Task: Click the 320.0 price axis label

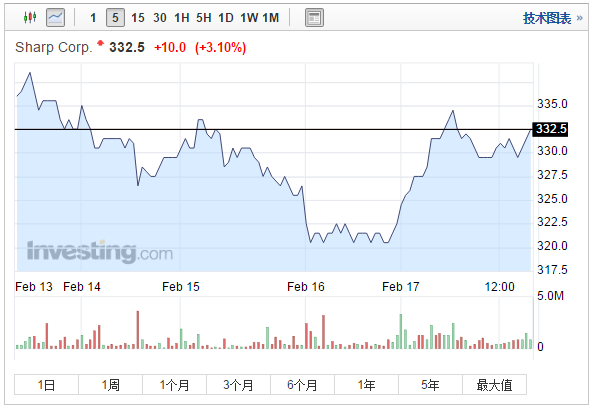Action: pyautogui.click(x=552, y=246)
